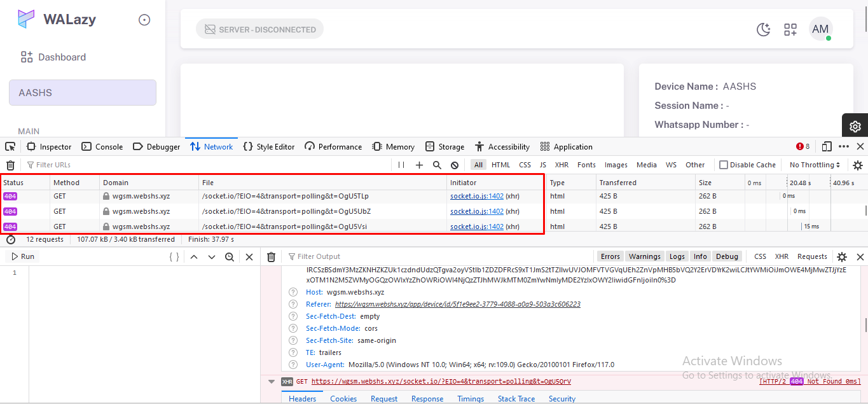Open the apps grid icon in header
868x404 pixels.
790,29
